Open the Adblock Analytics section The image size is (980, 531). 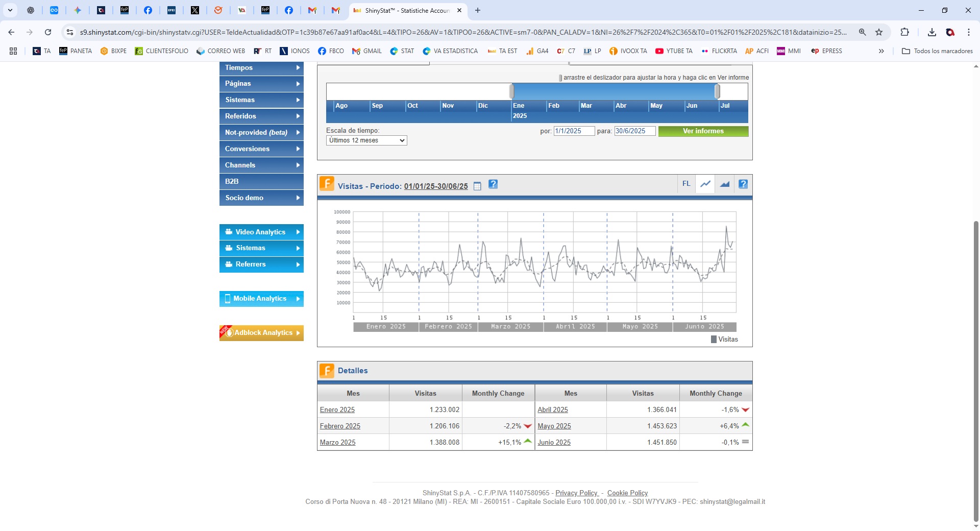pos(261,333)
